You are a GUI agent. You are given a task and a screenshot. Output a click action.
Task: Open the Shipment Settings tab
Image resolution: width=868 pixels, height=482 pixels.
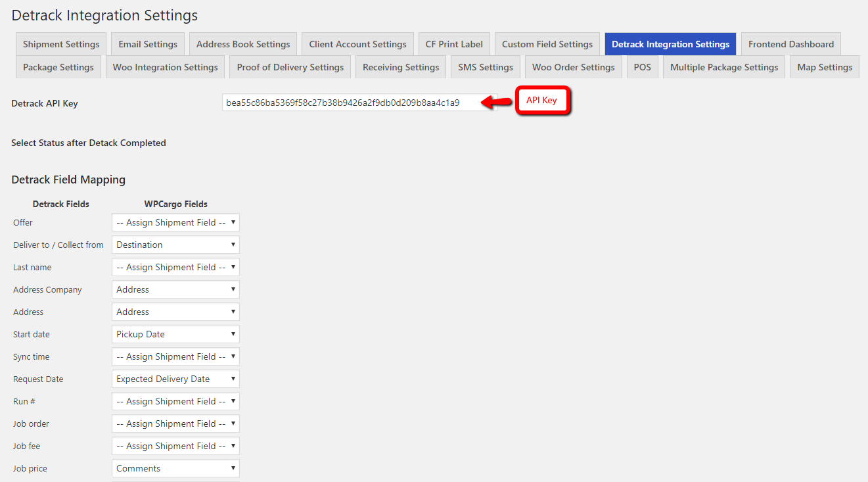coord(61,44)
